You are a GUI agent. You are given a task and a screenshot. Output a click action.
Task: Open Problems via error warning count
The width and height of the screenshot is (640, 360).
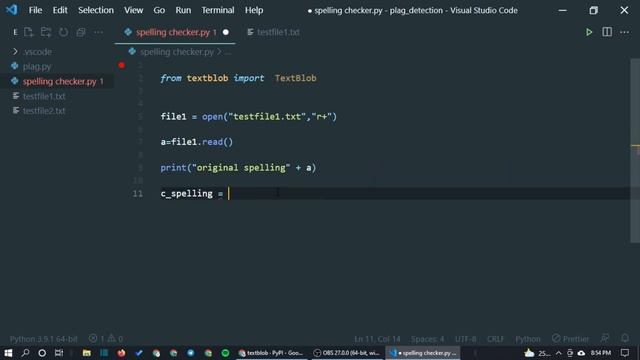click(106, 338)
